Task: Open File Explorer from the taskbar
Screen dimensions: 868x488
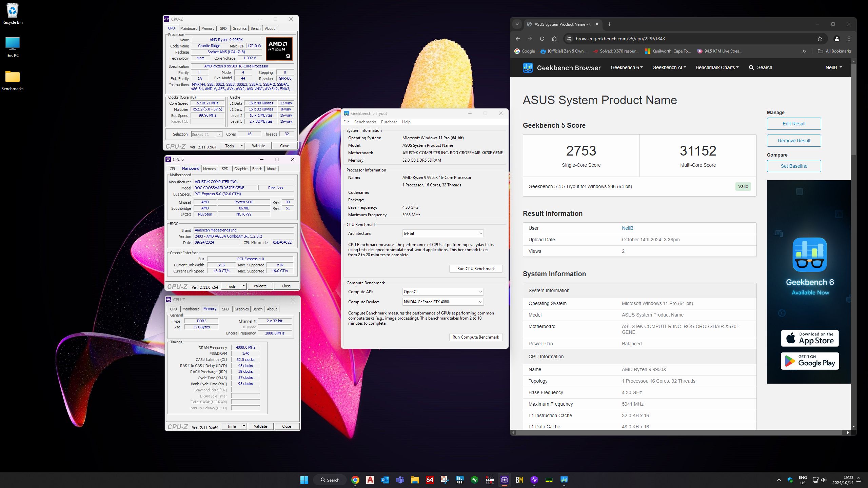Action: (x=415, y=480)
